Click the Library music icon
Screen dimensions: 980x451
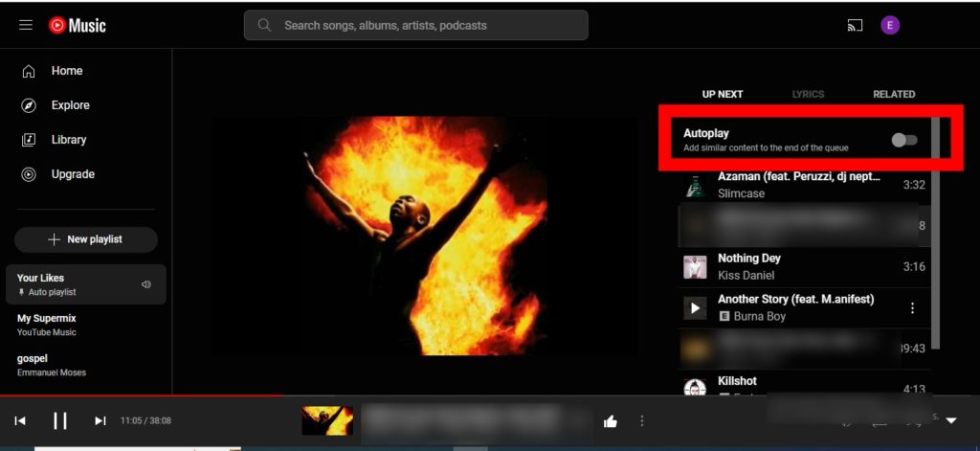pos(29,140)
